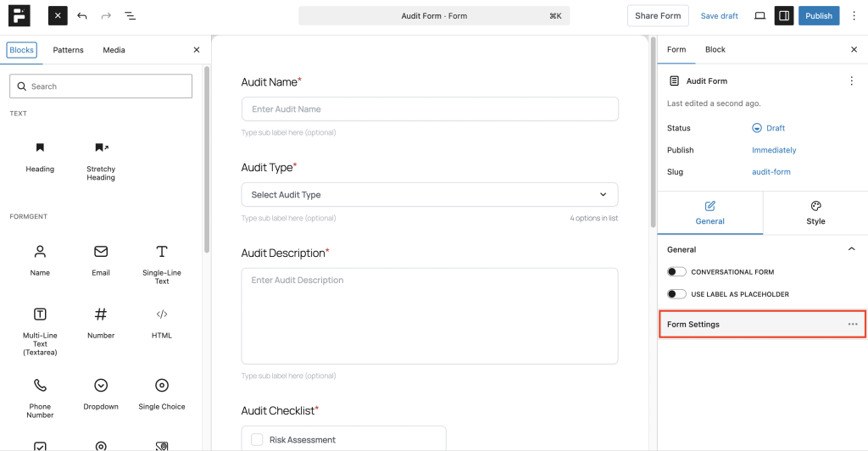This screenshot has width=868, height=451.
Task: Open the Style settings tab
Action: click(815, 213)
